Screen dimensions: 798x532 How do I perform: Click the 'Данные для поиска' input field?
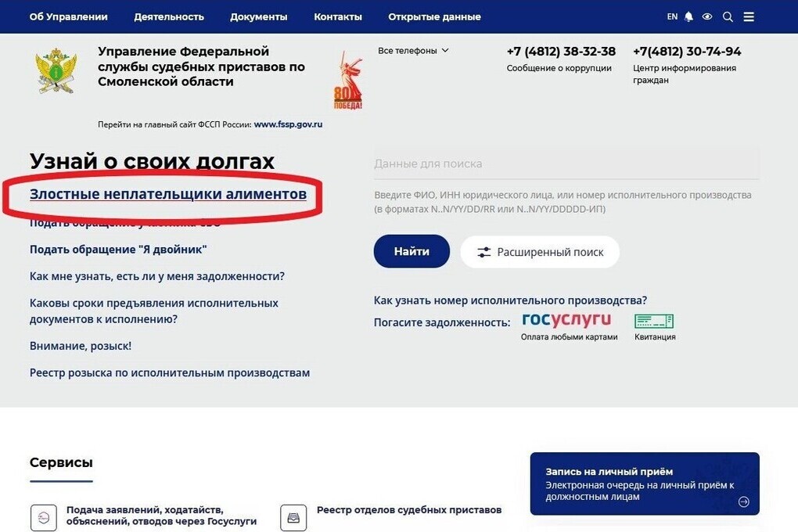click(x=566, y=164)
